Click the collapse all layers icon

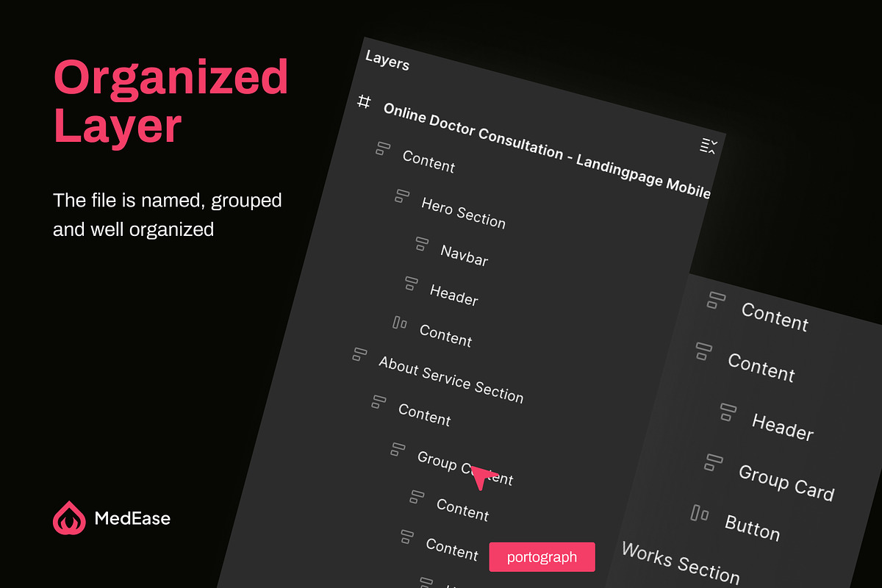pos(709,146)
